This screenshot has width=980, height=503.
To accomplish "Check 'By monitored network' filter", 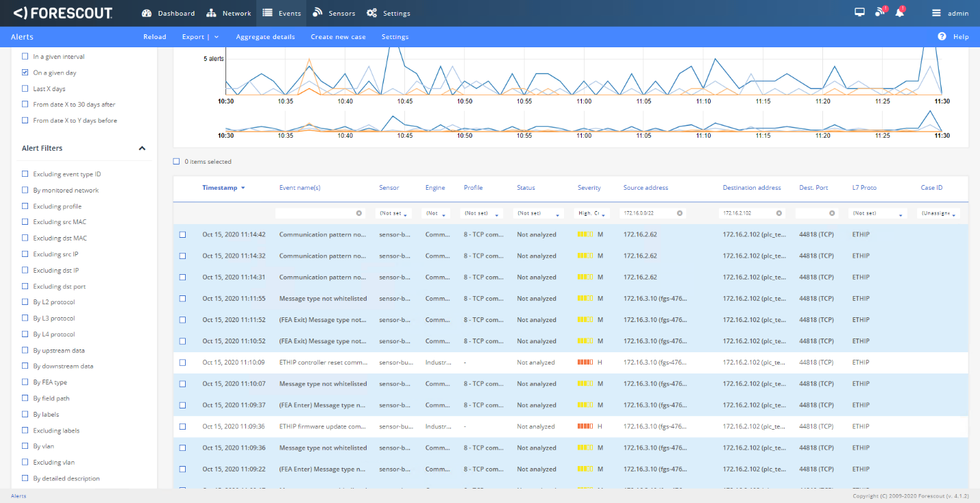I will tap(25, 191).
